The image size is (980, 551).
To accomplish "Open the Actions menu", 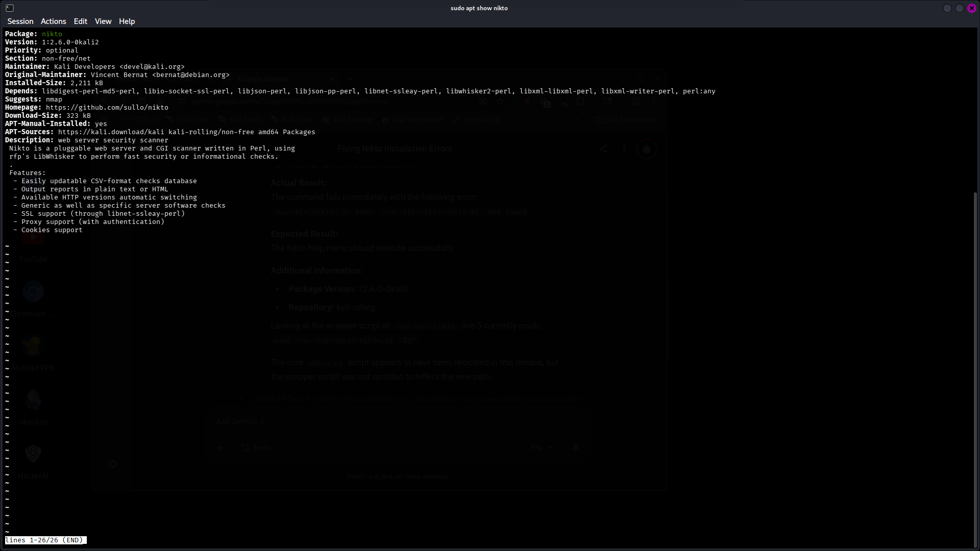I will pyautogui.click(x=54, y=21).
